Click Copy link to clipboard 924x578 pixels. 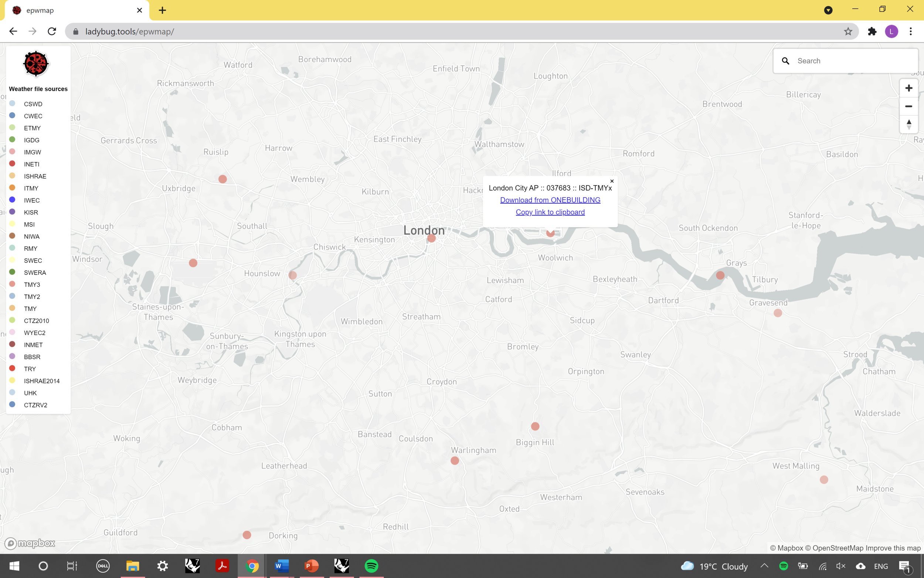[550, 212]
